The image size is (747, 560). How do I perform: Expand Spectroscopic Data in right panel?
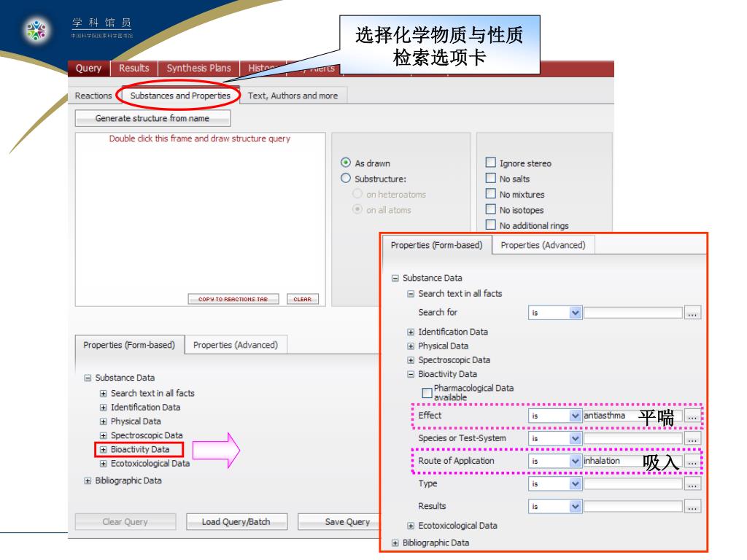pos(411,360)
